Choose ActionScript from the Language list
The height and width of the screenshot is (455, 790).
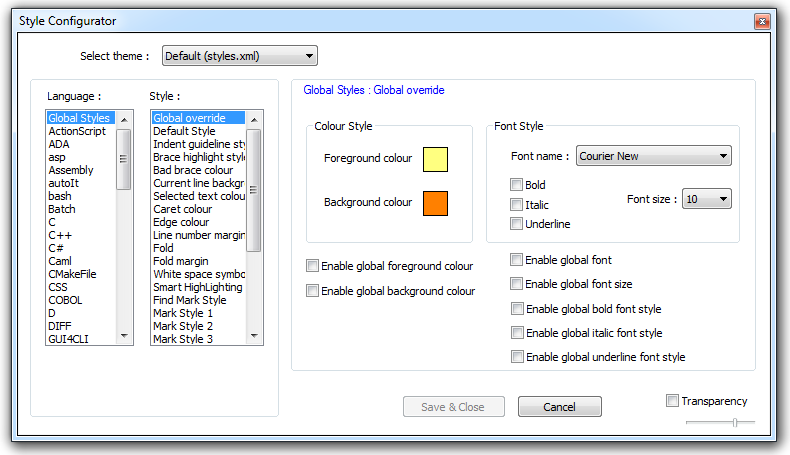point(78,131)
